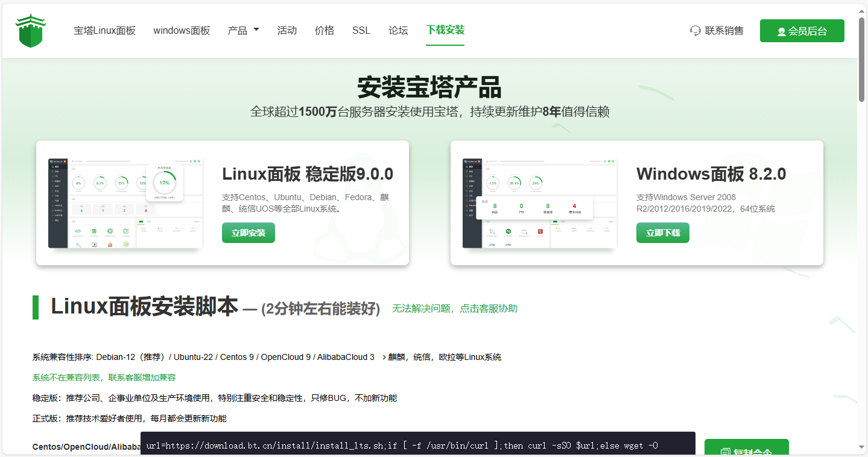Open the 价格 page
868x457 pixels.
[x=325, y=31]
